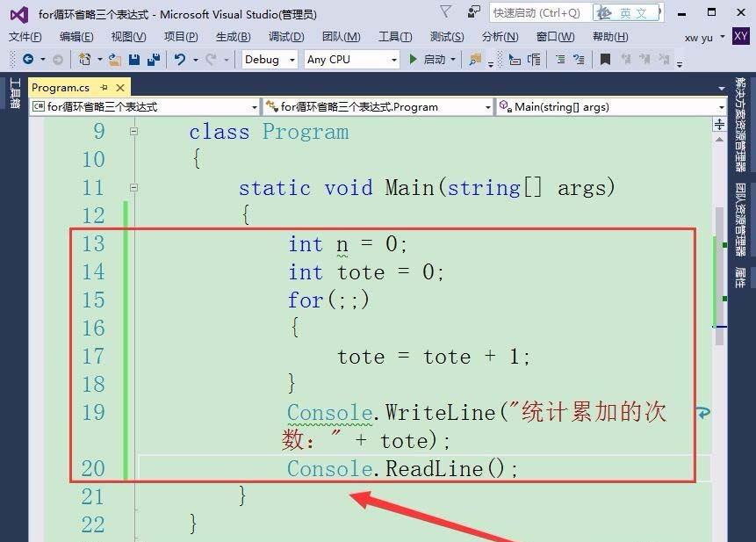Open the 视图(V) menu
Image resolution: width=756 pixels, height=542 pixels.
coord(128,37)
